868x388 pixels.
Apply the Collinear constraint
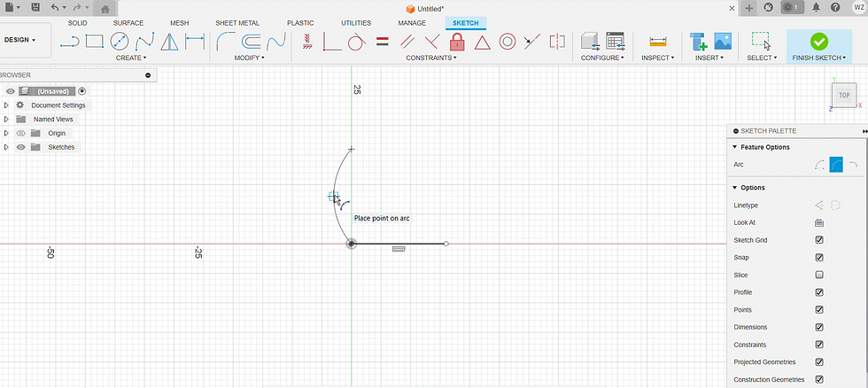pyautogui.click(x=532, y=41)
